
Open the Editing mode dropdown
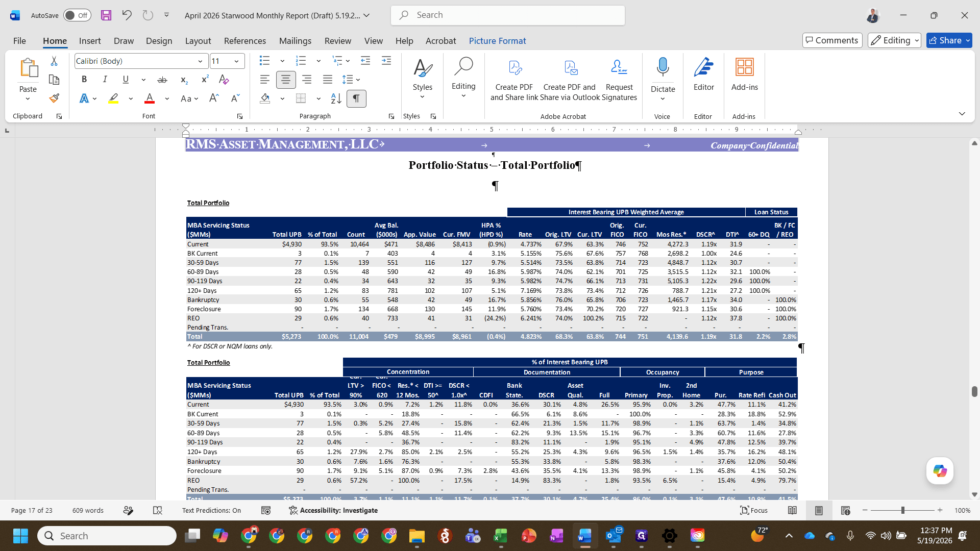[895, 40]
